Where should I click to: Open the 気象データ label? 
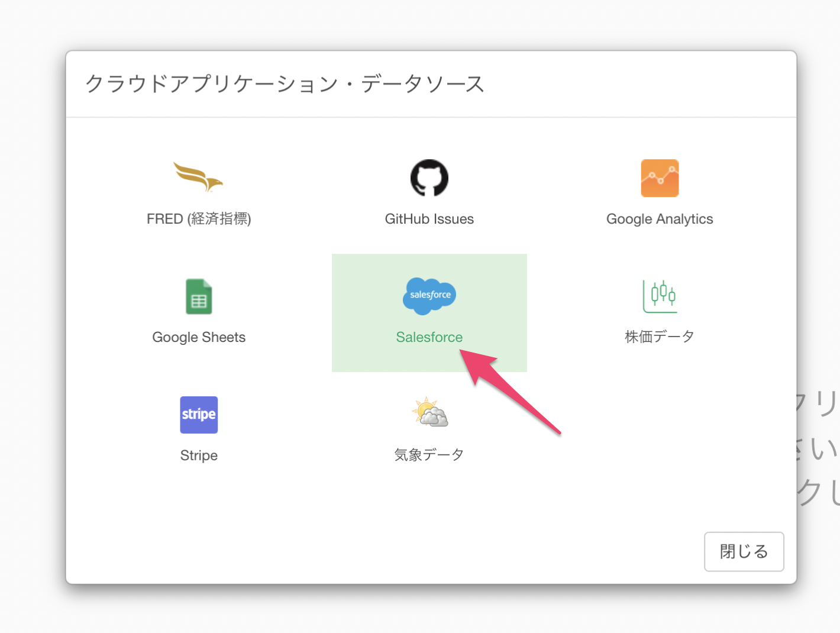(429, 455)
